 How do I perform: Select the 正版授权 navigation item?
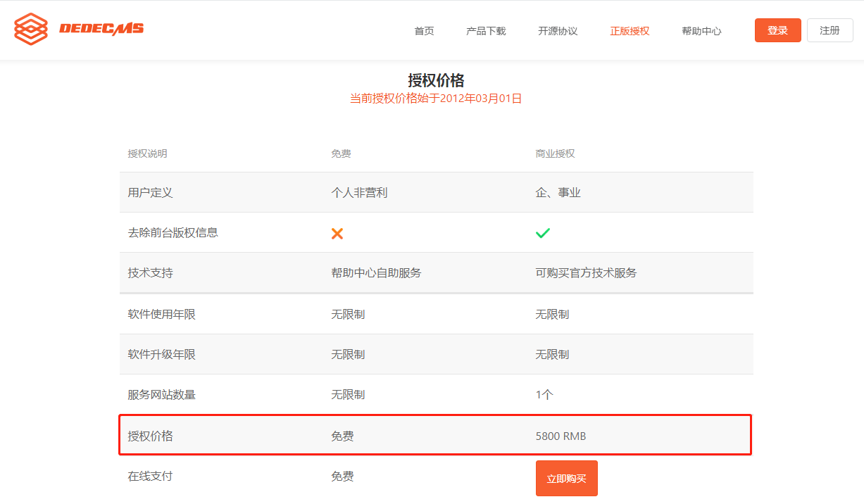coord(630,31)
